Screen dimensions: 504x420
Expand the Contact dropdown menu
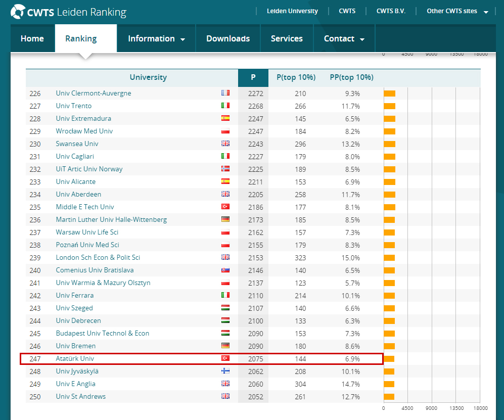pos(344,38)
